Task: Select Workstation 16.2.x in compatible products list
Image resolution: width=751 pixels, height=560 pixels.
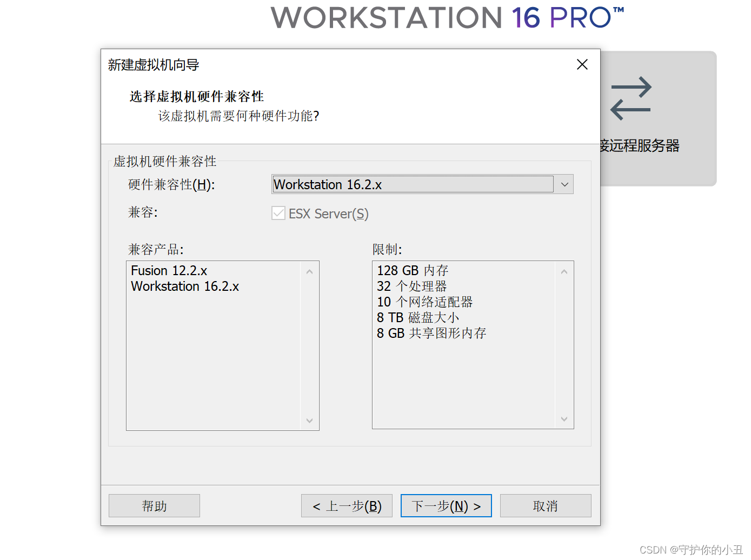Action: click(185, 286)
